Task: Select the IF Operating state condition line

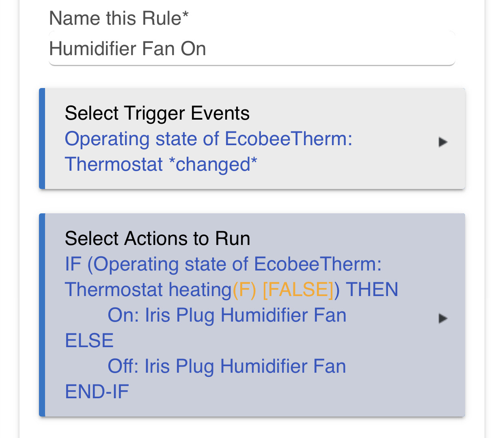Action: [x=223, y=264]
